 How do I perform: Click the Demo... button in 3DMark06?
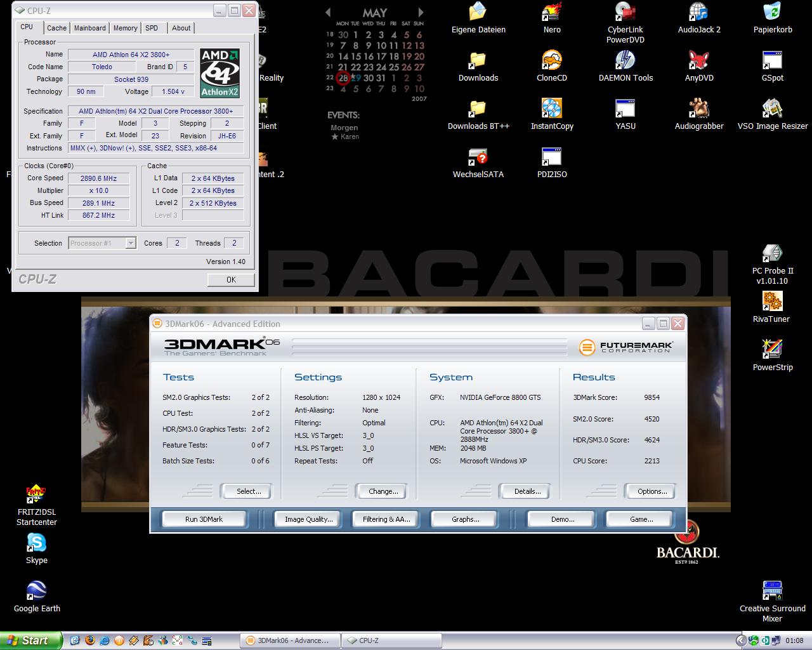coord(562,519)
